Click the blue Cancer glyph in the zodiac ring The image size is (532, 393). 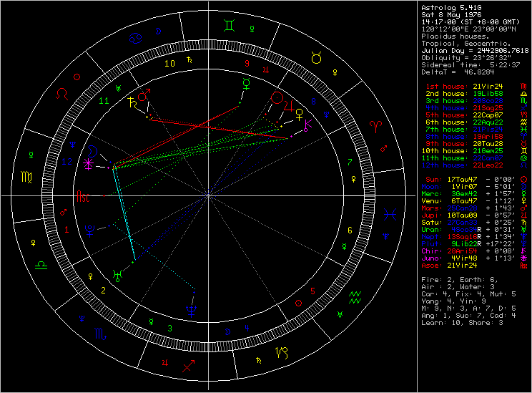coord(135,38)
